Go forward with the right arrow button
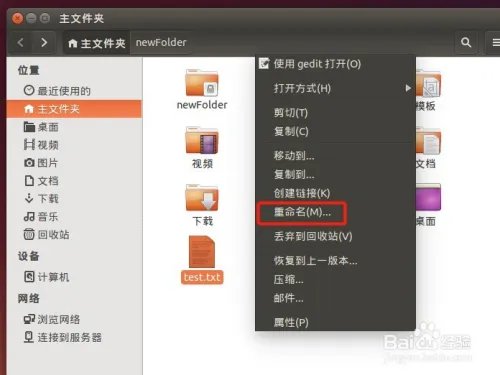 coord(44,43)
